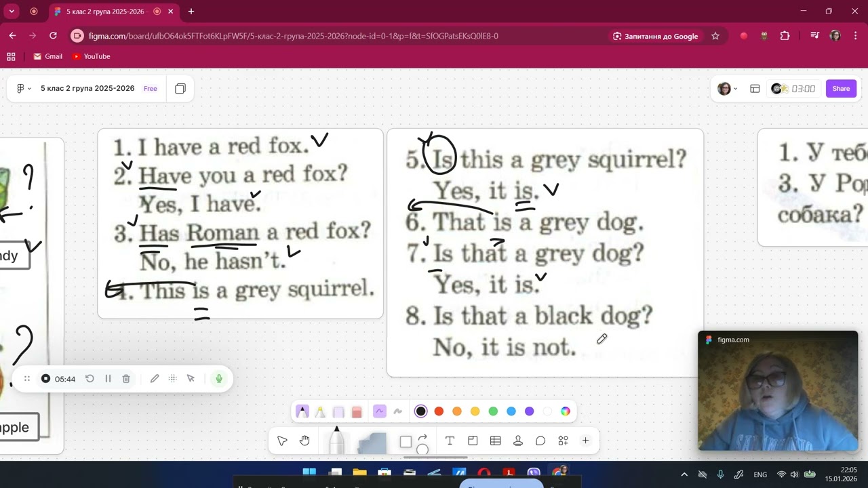Pick the orange color swatch
The width and height of the screenshot is (868, 488).
457,411
